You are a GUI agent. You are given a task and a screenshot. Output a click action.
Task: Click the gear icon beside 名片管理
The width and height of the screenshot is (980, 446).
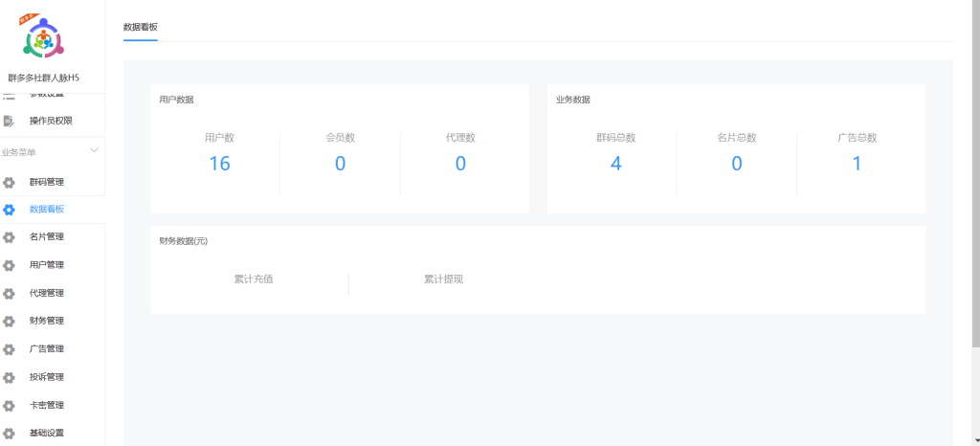click(9, 237)
